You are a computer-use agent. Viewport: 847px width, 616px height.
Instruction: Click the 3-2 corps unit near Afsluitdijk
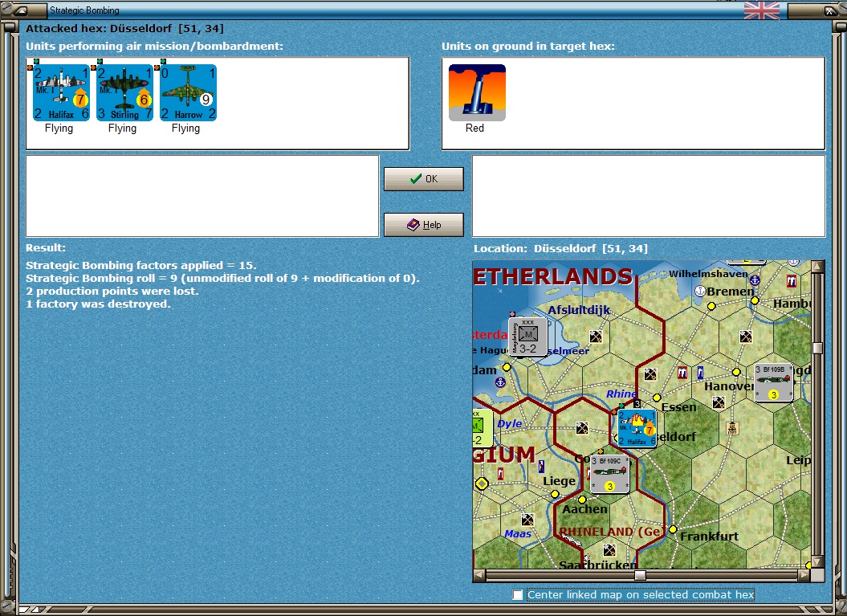527,336
